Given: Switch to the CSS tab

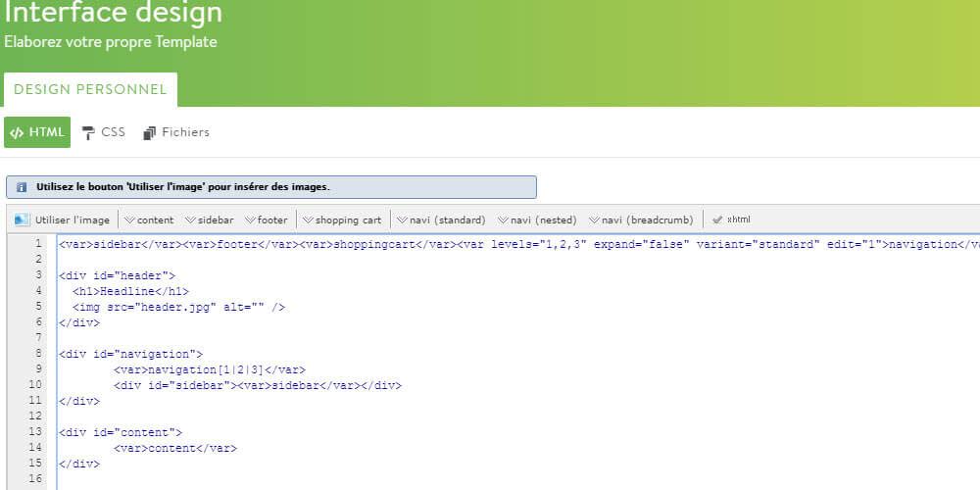Looking at the screenshot, I should click(x=104, y=132).
